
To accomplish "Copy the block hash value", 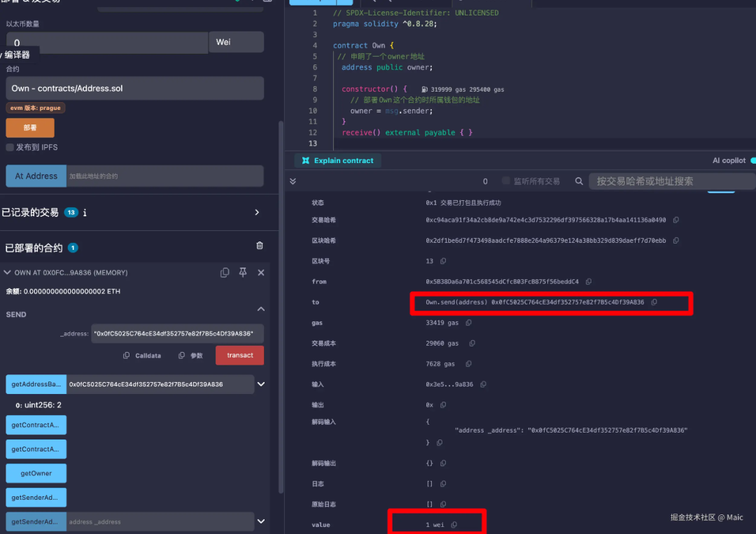I will 676,241.
